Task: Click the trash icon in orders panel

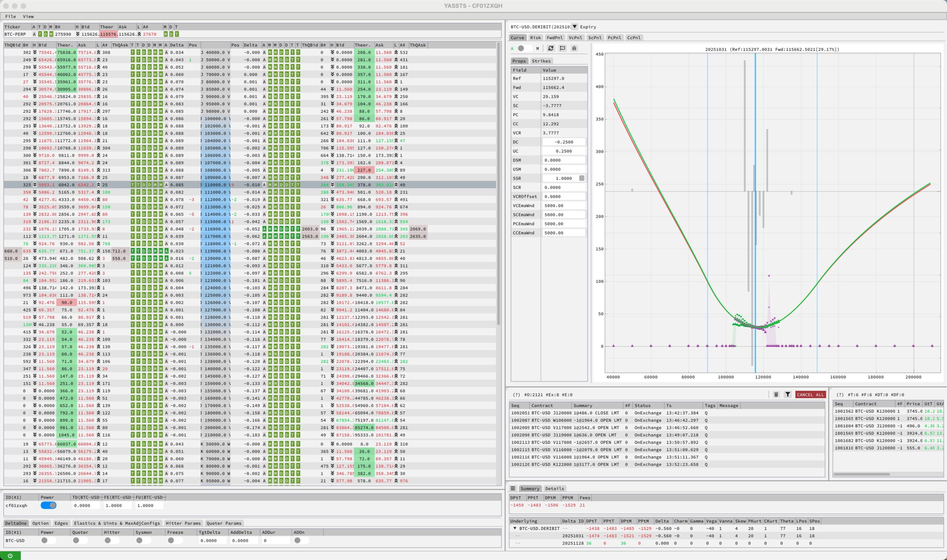Action: (x=776, y=394)
